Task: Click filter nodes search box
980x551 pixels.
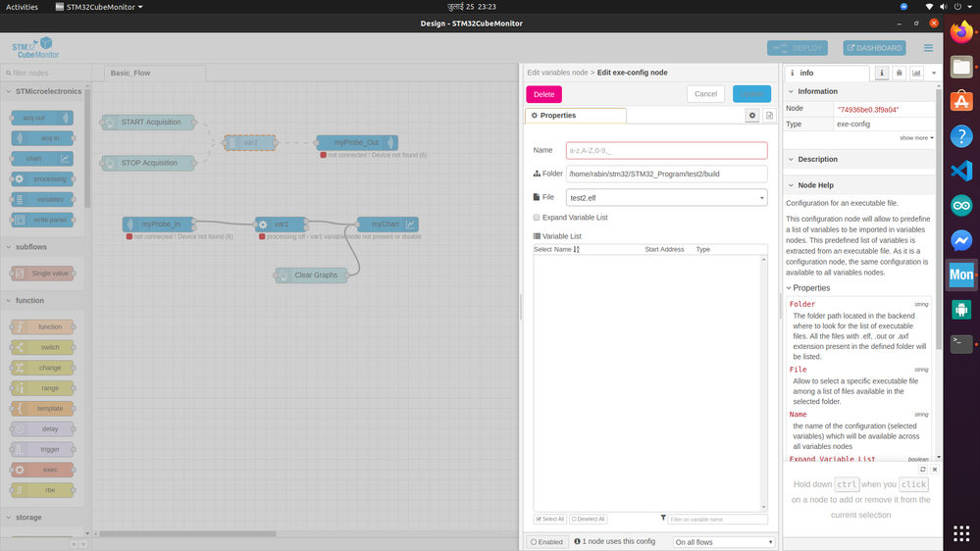Action: [x=45, y=74]
